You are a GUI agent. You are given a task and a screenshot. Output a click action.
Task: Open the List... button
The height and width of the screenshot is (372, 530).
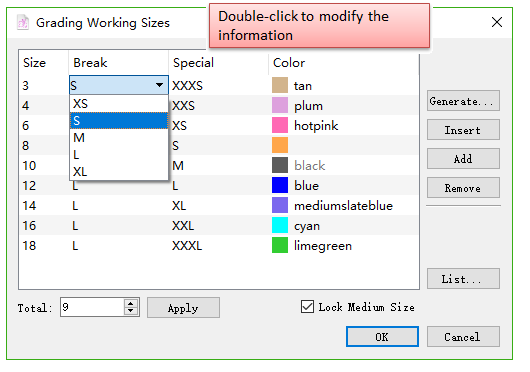(x=463, y=279)
